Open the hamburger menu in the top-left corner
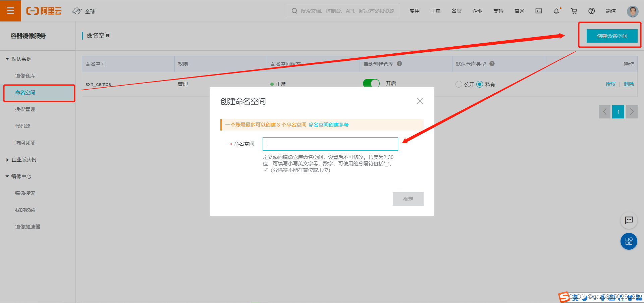Viewport: 644px width, 303px height. 11,11
